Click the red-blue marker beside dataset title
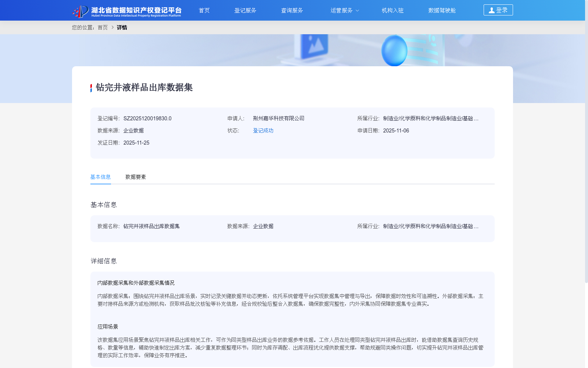The image size is (588, 368). 90,88
